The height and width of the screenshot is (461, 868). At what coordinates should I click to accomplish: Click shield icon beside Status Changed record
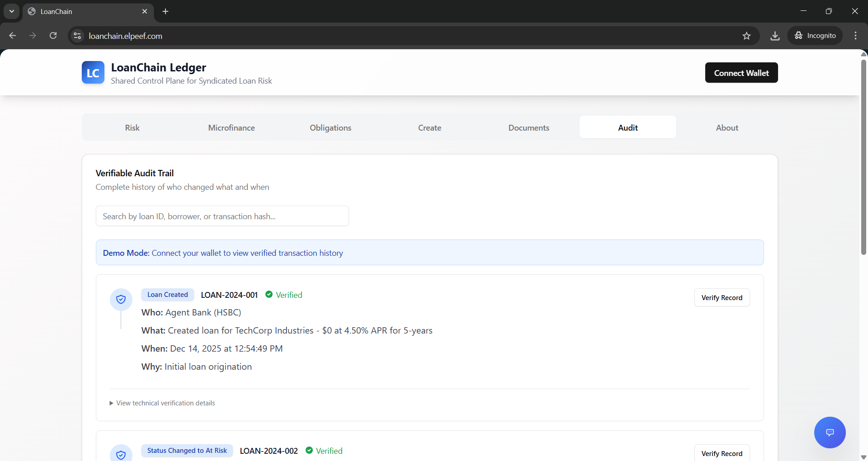(121, 454)
